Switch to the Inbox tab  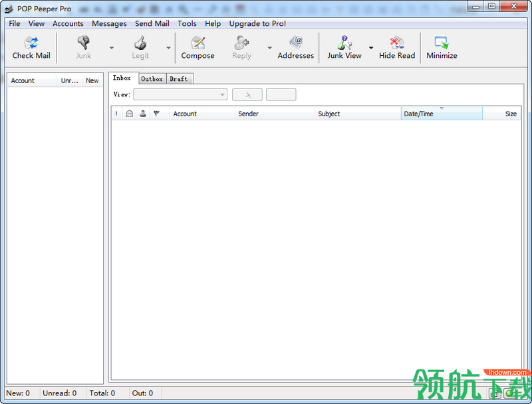point(124,78)
